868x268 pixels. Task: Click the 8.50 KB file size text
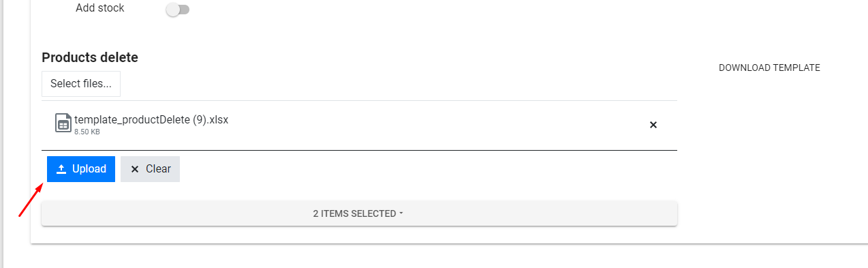87,132
